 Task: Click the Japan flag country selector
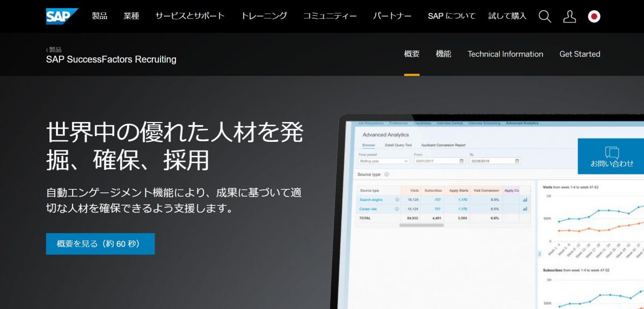(594, 17)
